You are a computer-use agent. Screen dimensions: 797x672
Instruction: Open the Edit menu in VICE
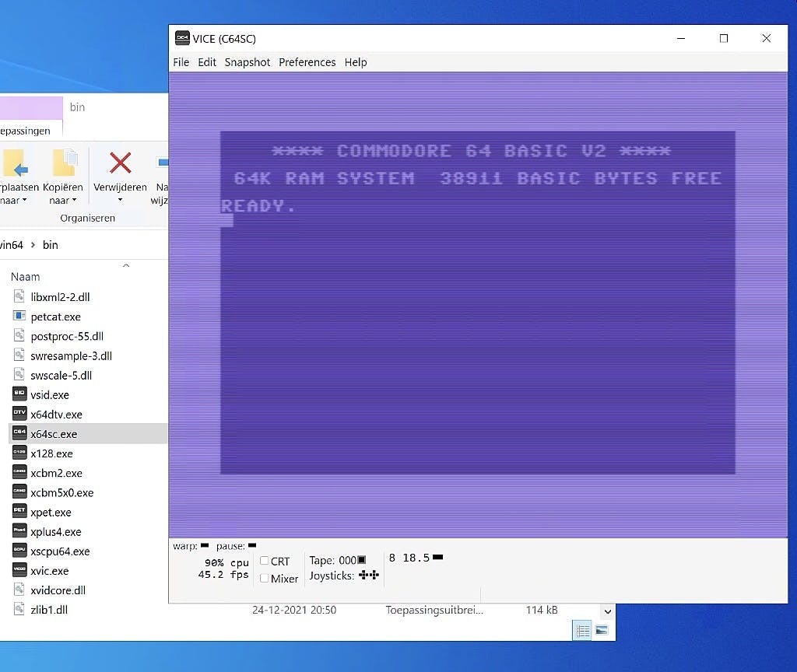click(207, 62)
